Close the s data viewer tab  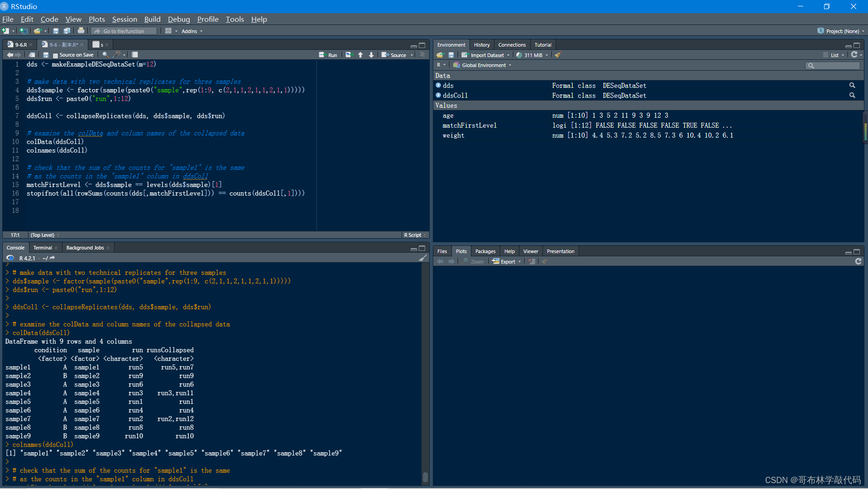click(106, 45)
